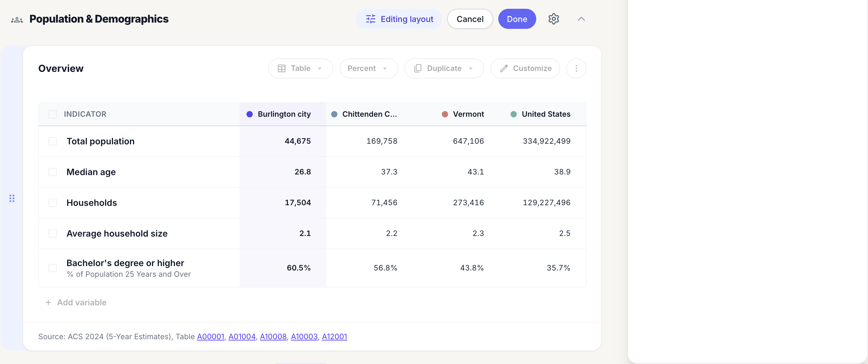Click the Vermont color dot
This screenshot has height=364, width=868.
pyautogui.click(x=444, y=114)
